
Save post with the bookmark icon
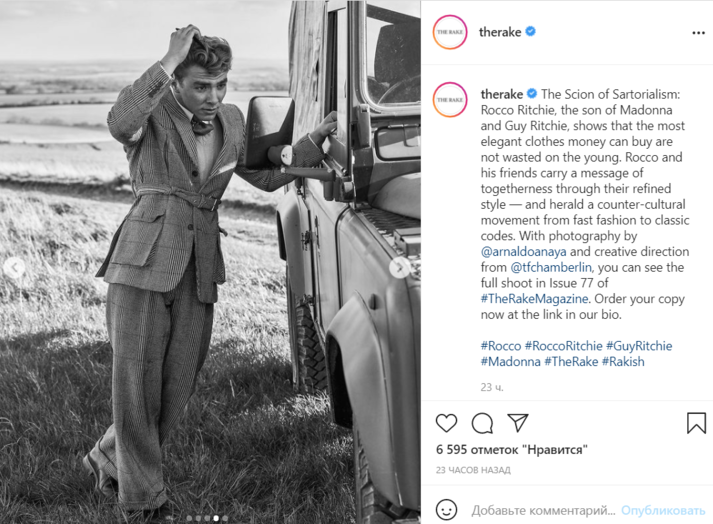click(696, 423)
